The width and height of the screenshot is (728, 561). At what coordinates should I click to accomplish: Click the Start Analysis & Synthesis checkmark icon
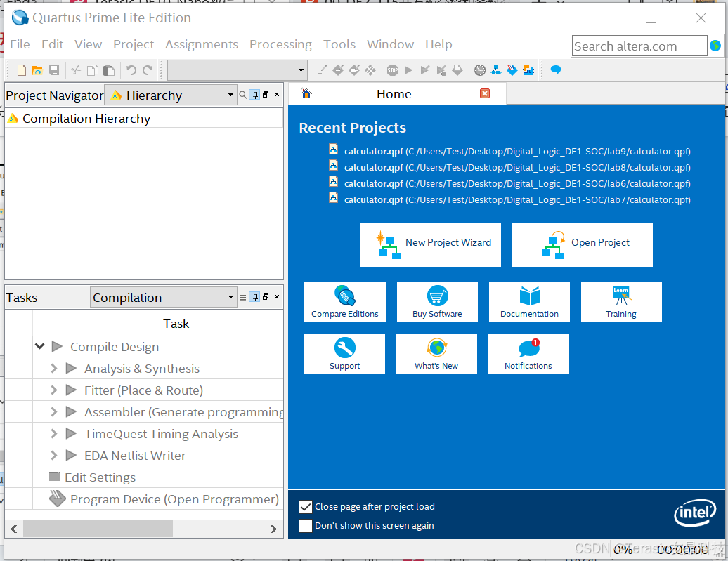(x=425, y=70)
